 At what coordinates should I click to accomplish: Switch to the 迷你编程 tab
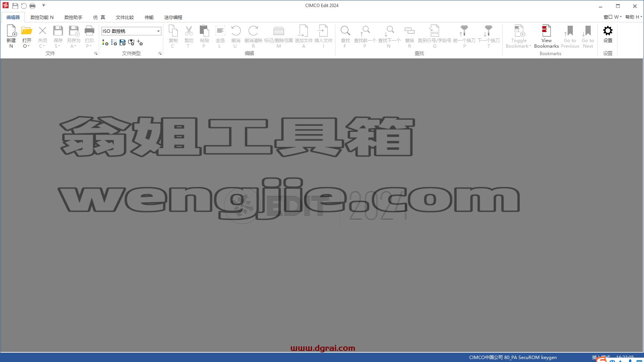pos(173,17)
